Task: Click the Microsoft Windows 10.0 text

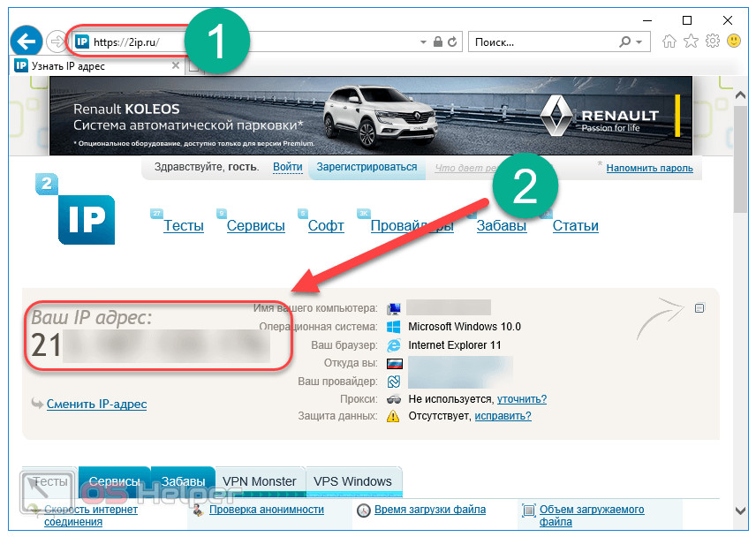Action: pos(465,327)
